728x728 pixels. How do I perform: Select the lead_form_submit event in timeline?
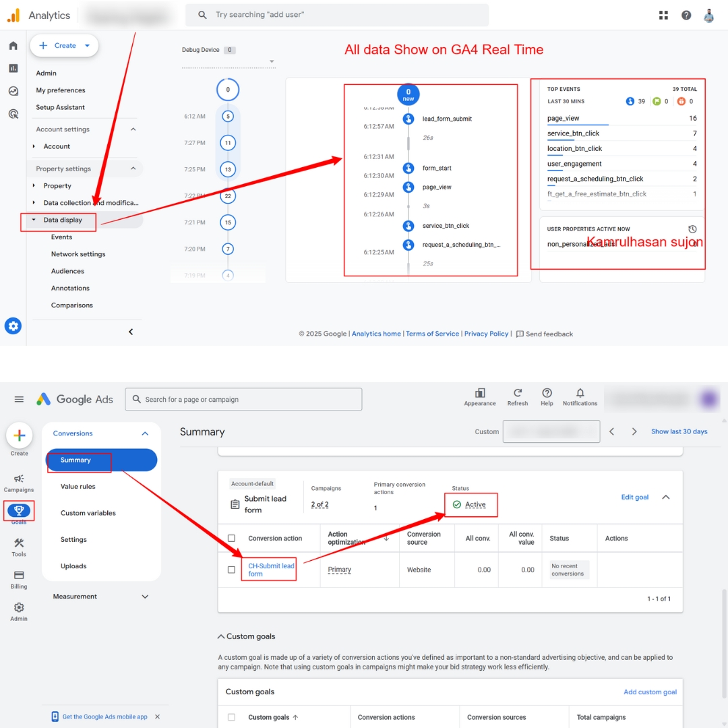[447, 119]
